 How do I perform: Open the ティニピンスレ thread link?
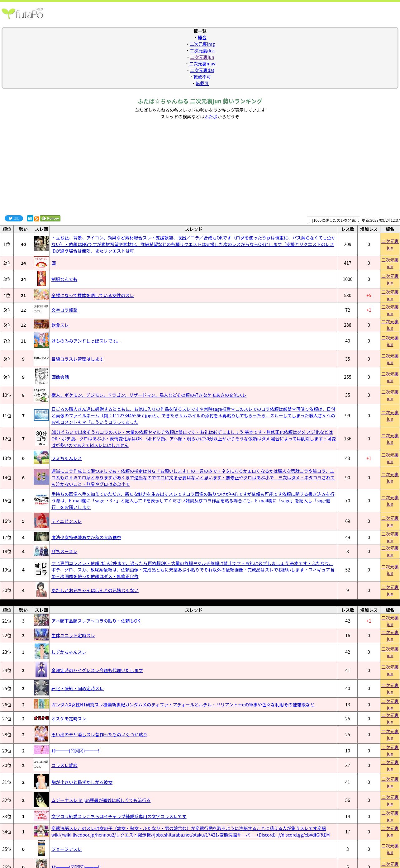coord(66,521)
